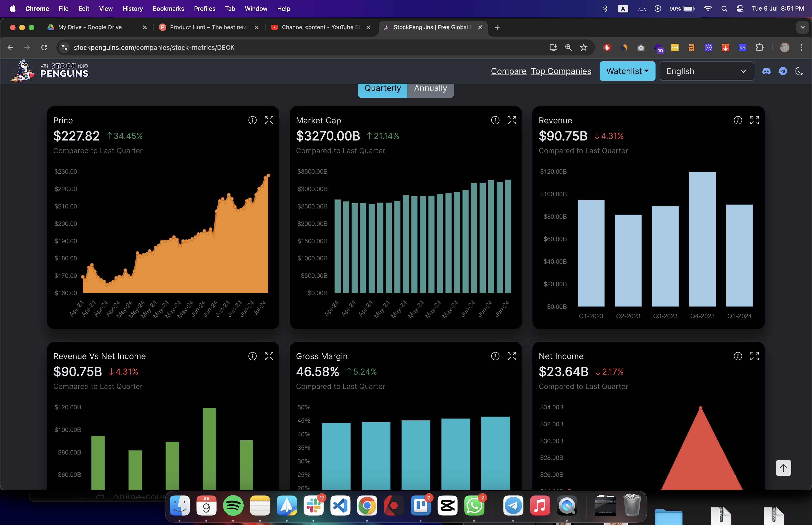Expand the Price chart to fullscreen
The width and height of the screenshot is (812, 525).
coord(269,120)
